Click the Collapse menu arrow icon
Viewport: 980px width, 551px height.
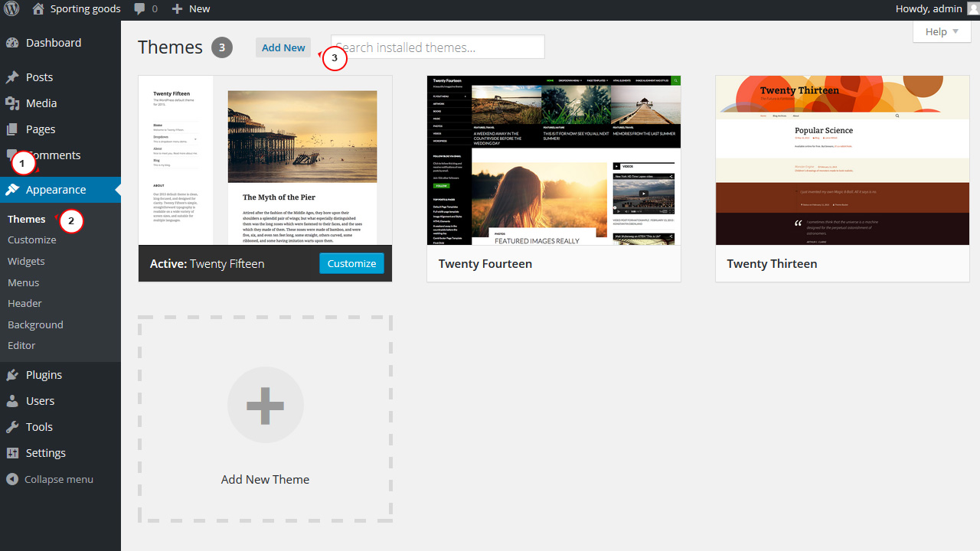click(x=12, y=479)
